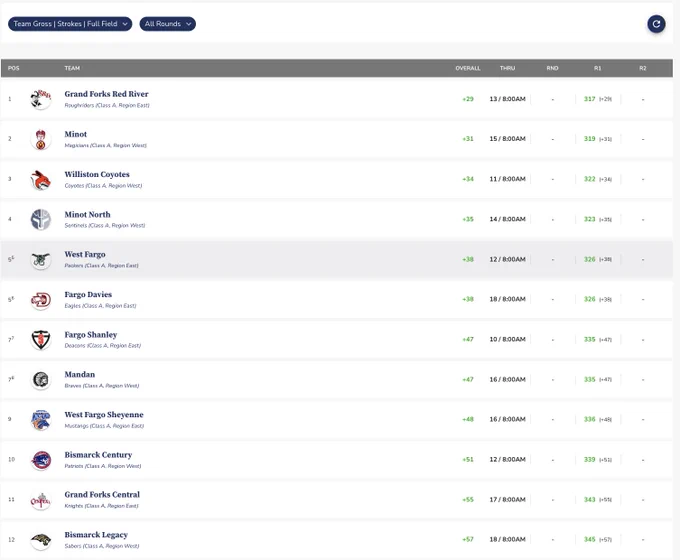Viewport: 680px width, 560px height.
Task: Click Grand Forks Central overall +55
Action: point(468,500)
